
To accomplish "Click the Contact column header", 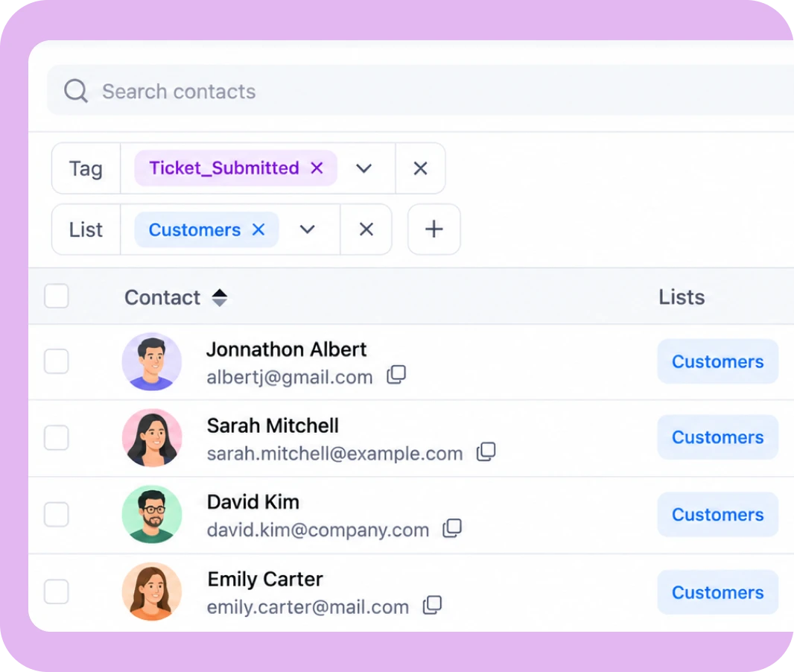I will click(162, 297).
